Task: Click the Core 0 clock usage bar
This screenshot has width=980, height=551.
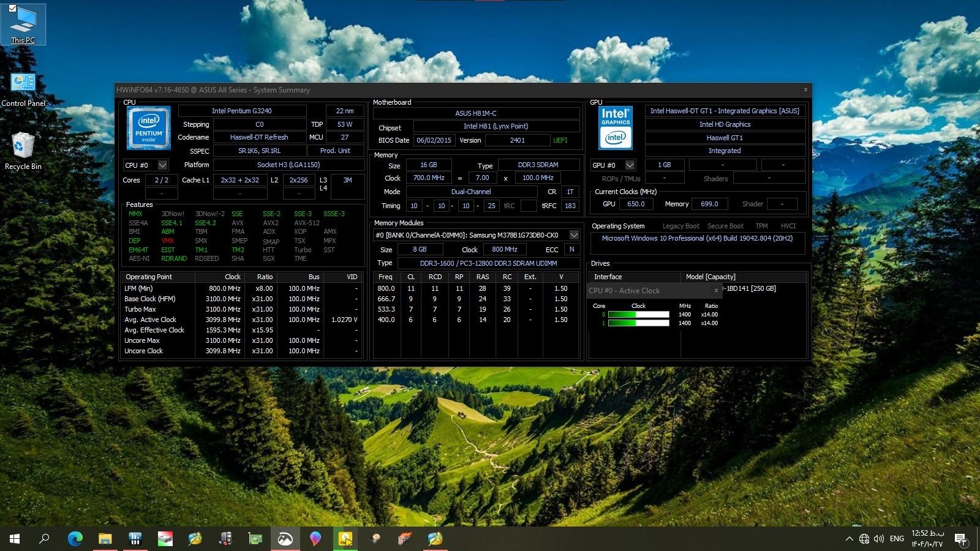Action: [638, 315]
